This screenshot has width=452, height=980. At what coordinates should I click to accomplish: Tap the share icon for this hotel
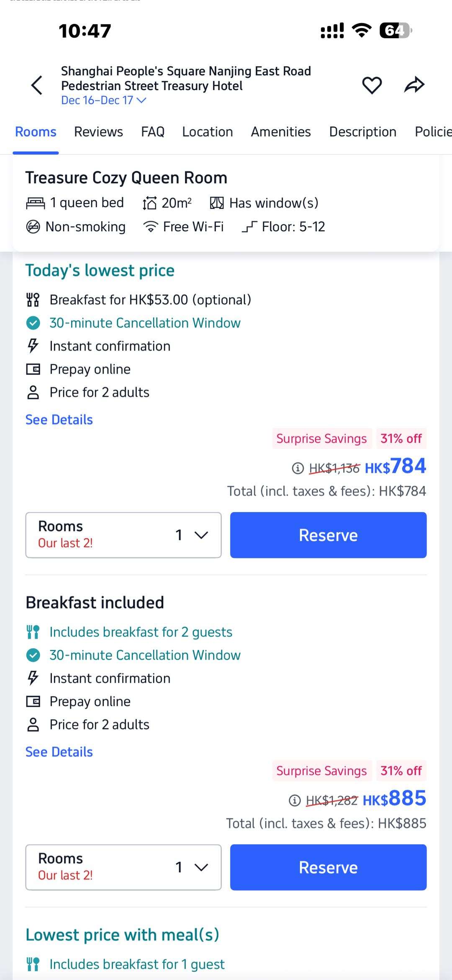[x=415, y=85]
